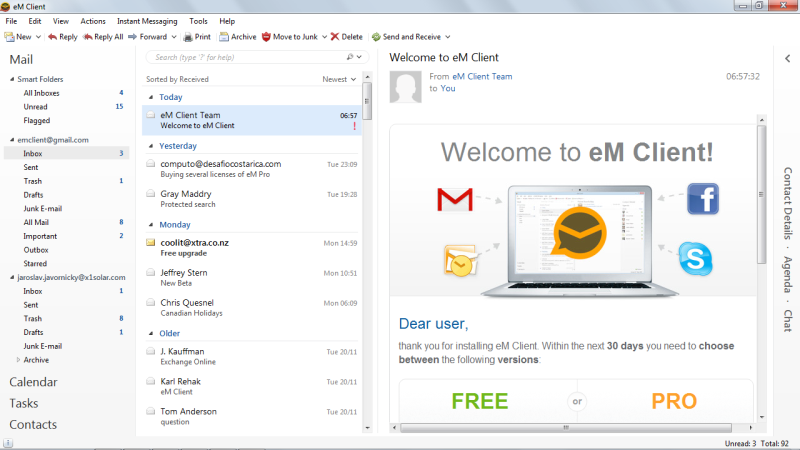Click the Archive box icon
Image resolution: width=800 pixels, height=450 pixels.
coord(223,37)
